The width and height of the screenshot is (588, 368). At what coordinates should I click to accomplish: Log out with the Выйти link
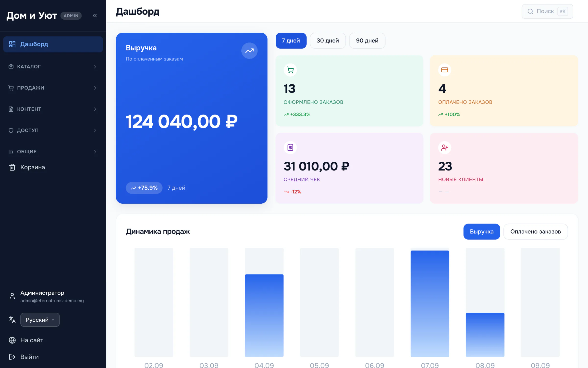click(29, 357)
